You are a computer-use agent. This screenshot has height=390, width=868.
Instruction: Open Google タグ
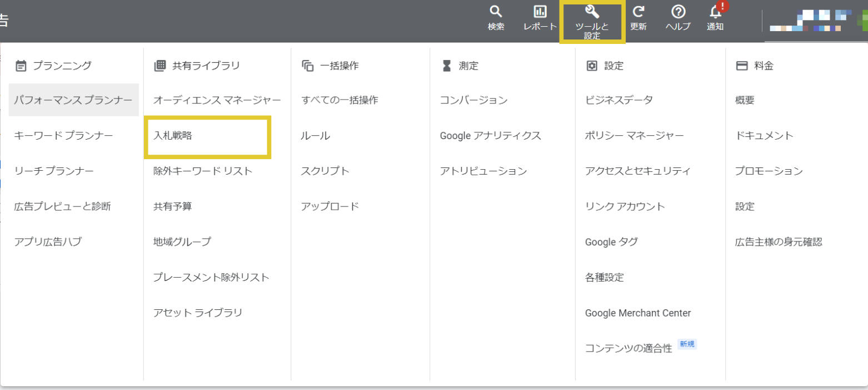(611, 242)
